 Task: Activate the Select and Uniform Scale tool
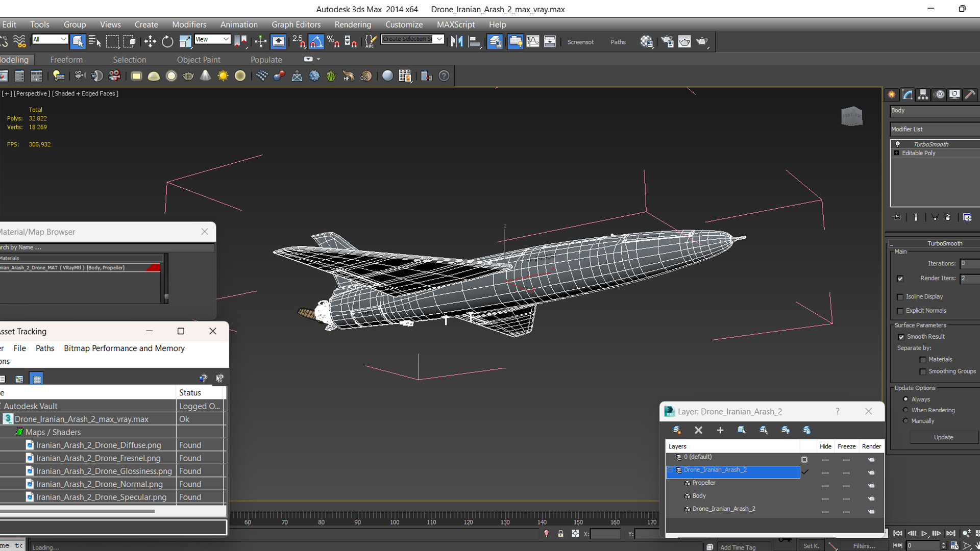tap(185, 42)
